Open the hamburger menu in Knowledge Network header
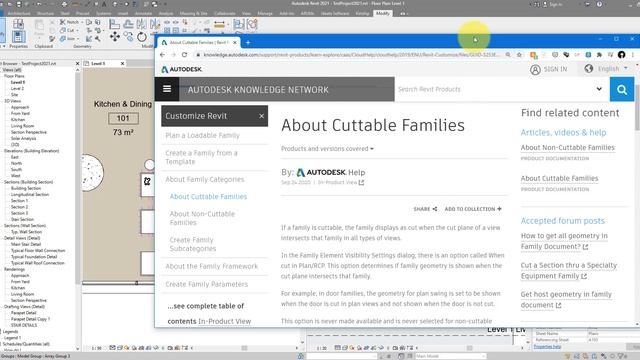This screenshot has width=640, height=360. pos(167,89)
